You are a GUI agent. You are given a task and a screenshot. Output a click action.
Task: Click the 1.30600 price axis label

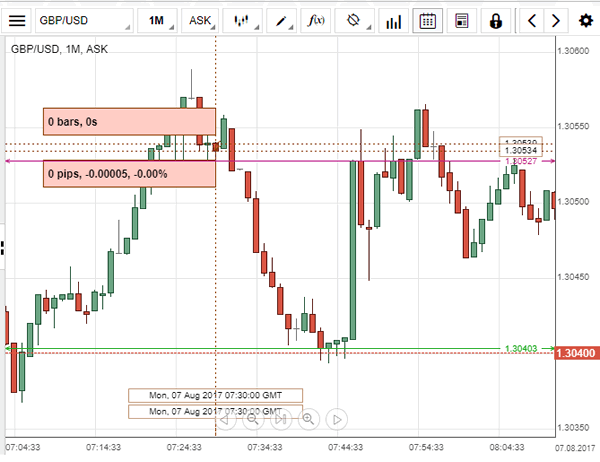[573, 51]
